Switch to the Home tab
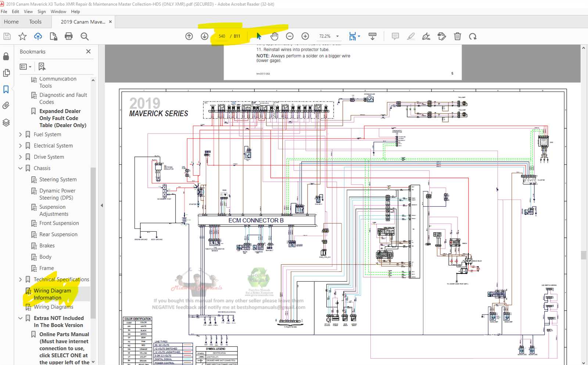This screenshot has height=365, width=588. (11, 22)
